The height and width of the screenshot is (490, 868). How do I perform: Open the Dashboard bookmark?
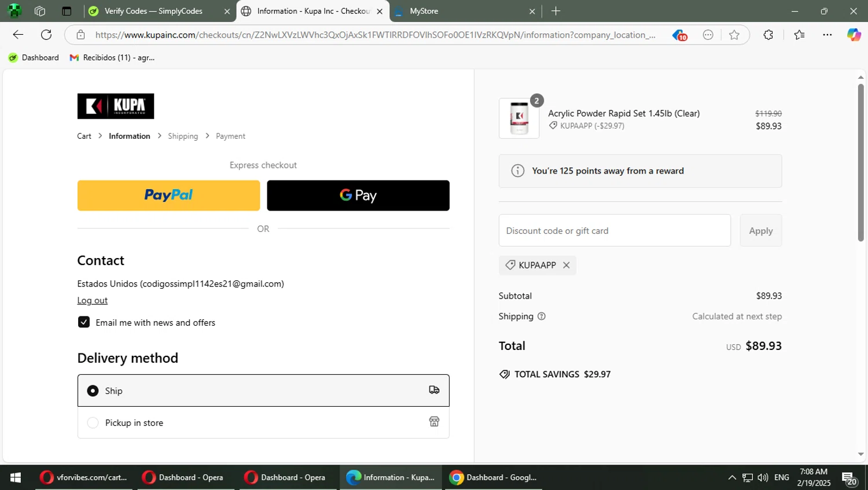34,57
